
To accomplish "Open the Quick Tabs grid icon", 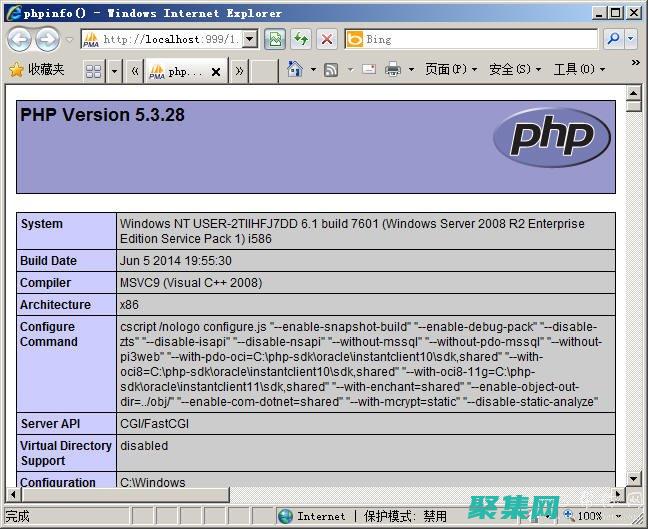I will coord(93,70).
